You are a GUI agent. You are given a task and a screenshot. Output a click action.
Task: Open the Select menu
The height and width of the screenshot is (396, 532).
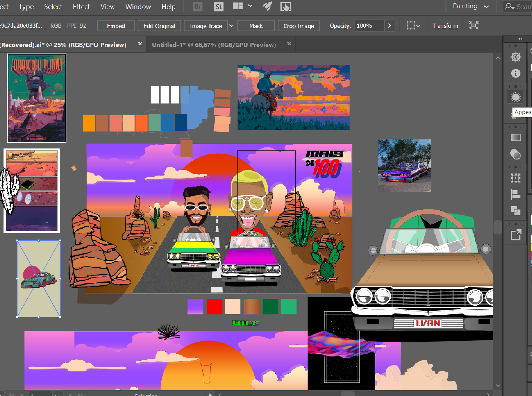(53, 7)
